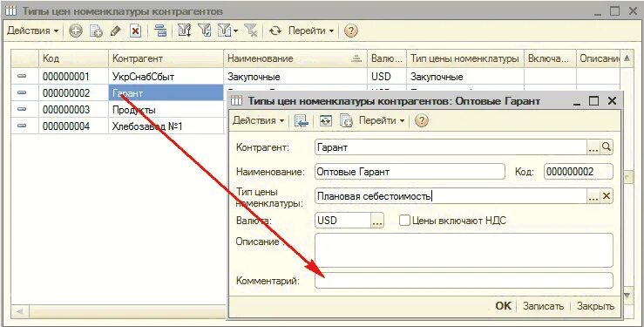Image resolution: width=644 pixels, height=327 pixels.
Task: Click the Add new item icon in list toolbar
Action: (76, 31)
